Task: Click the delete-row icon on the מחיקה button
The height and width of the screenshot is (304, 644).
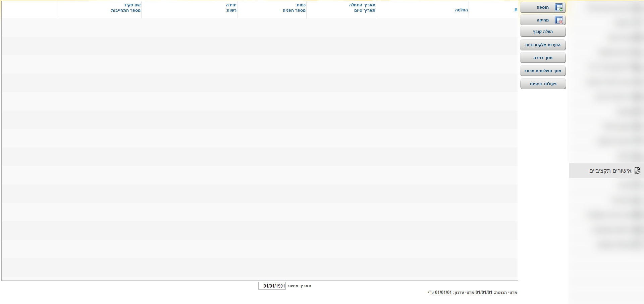Action: click(558, 20)
